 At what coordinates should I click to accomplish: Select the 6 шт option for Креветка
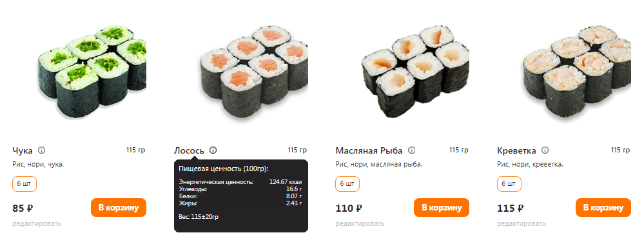pos(509,184)
